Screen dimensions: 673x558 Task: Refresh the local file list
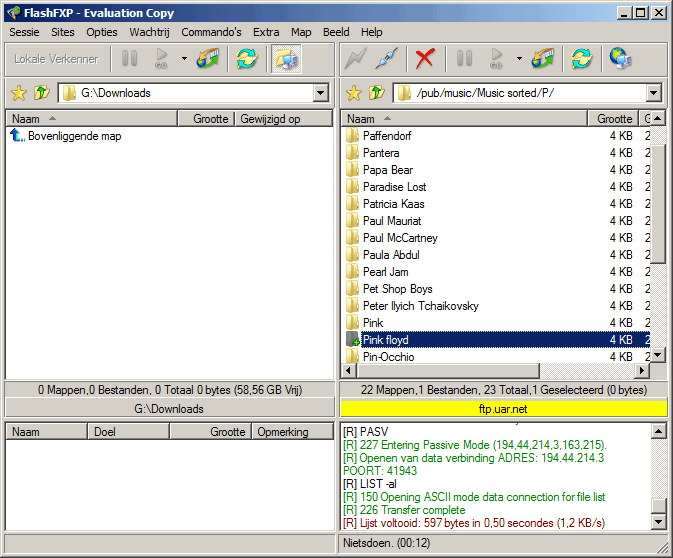247,58
